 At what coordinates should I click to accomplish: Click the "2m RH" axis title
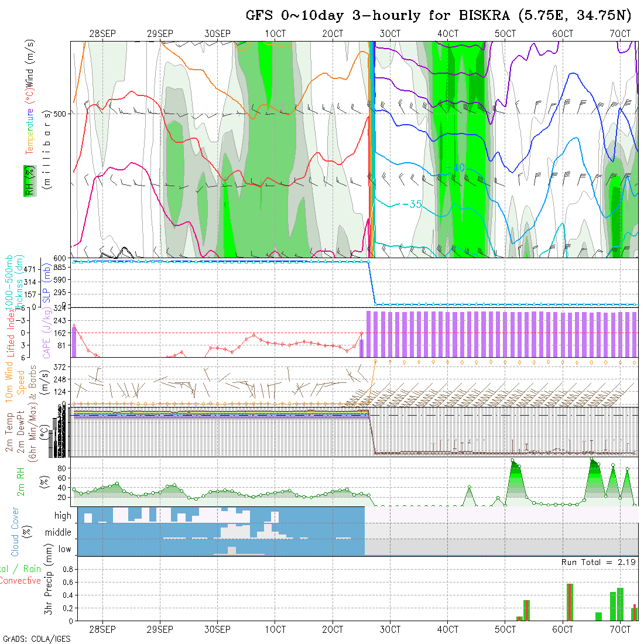(x=21, y=482)
